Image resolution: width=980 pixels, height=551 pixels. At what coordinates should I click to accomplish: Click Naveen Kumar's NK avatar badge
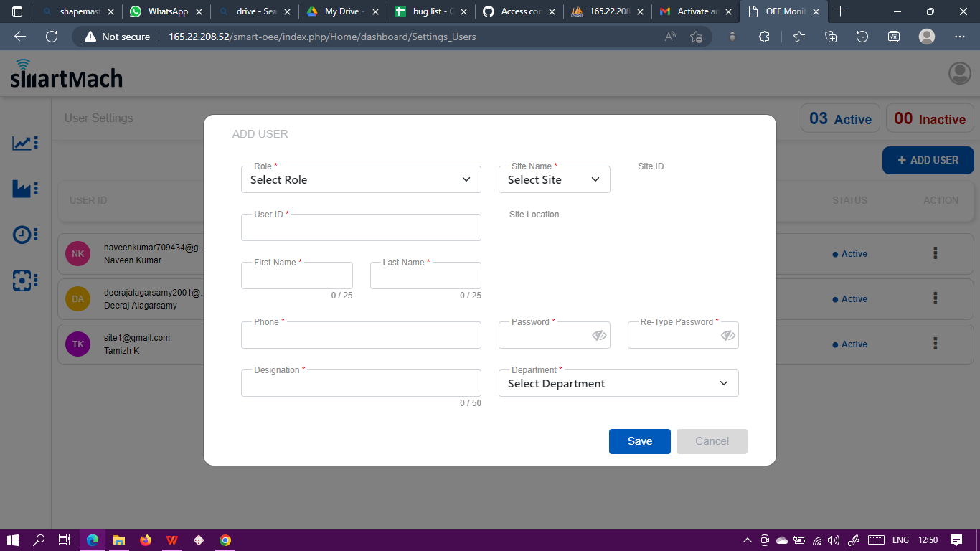(77, 253)
